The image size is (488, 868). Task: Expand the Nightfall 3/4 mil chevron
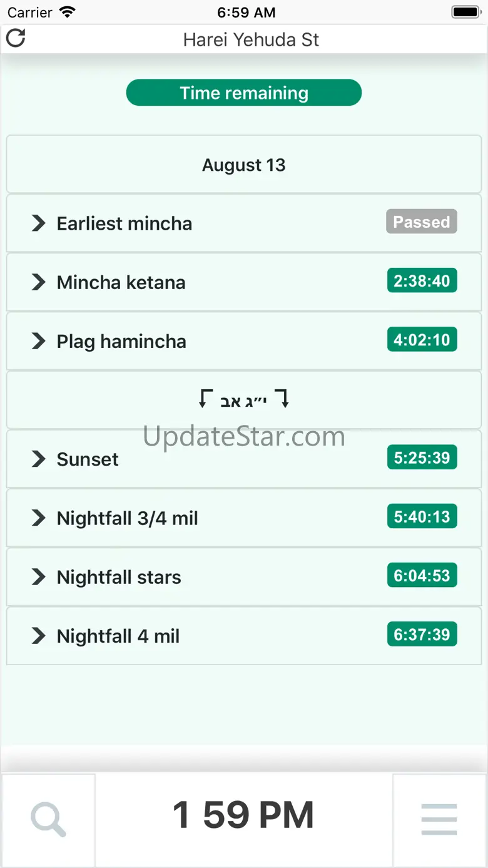[39, 518]
